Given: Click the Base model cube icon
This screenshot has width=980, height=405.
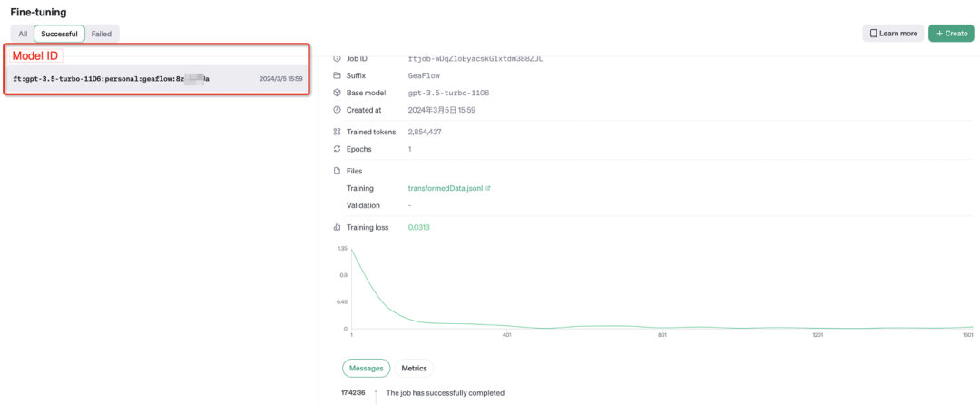Looking at the screenshot, I should 337,93.
